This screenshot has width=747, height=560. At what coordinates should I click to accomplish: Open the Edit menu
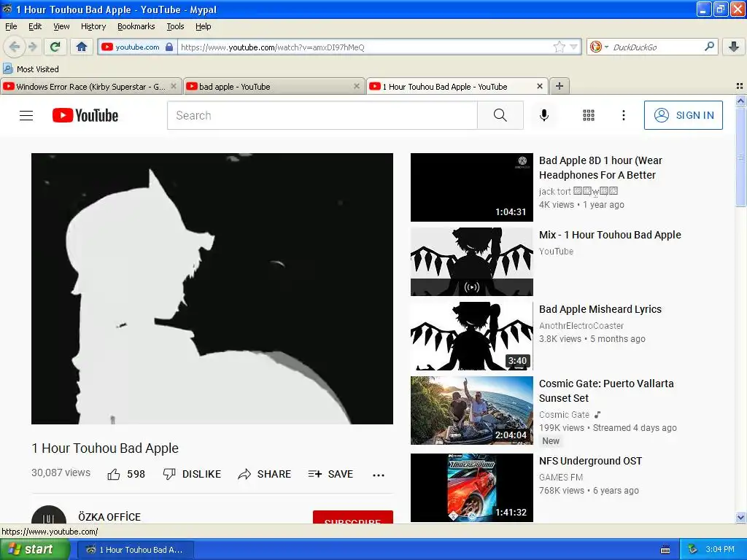click(x=35, y=26)
